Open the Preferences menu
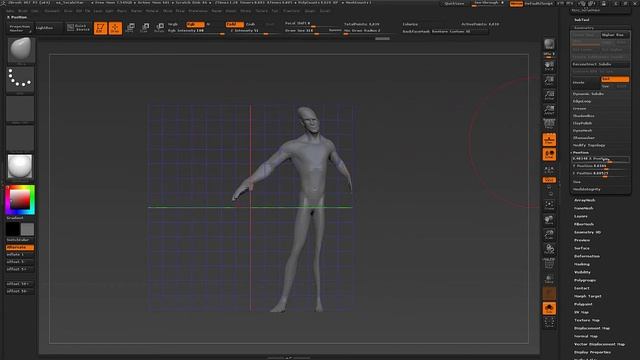This screenshot has height=360, width=640. point(198,11)
